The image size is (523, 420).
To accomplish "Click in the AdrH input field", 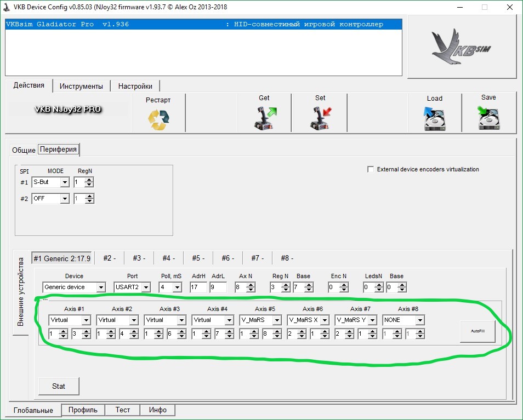I will pyautogui.click(x=197, y=287).
